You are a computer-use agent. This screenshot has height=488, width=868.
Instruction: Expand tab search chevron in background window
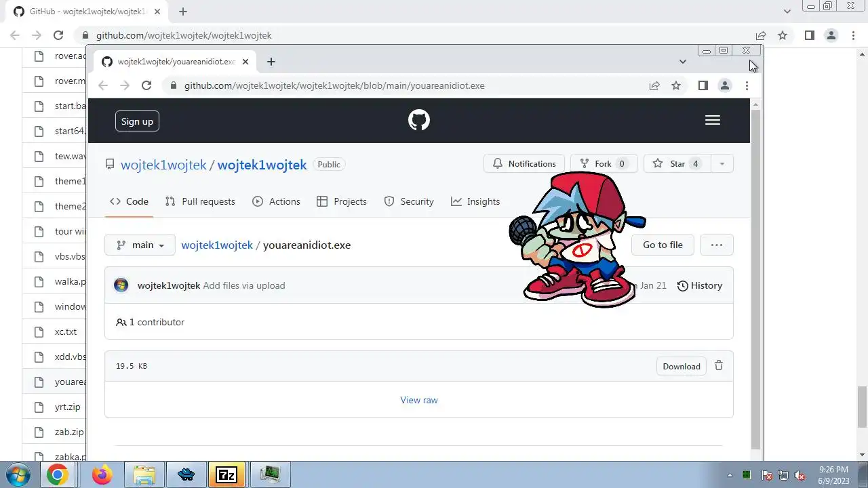(x=787, y=12)
